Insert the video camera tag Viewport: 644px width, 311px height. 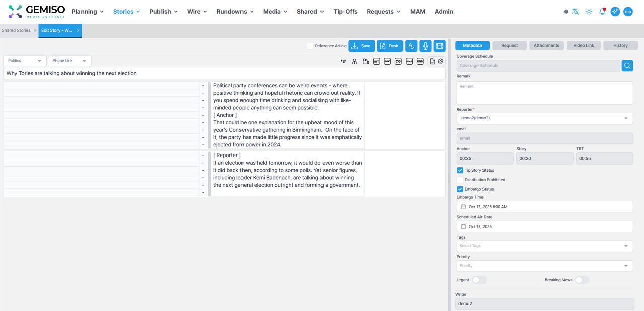366,61
